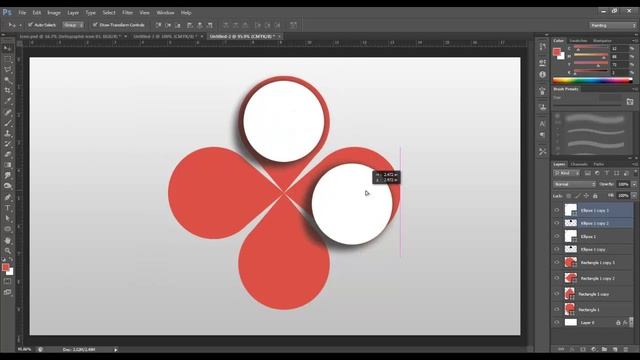Click the Create new layer icon
The image size is (640, 360).
point(615,349)
